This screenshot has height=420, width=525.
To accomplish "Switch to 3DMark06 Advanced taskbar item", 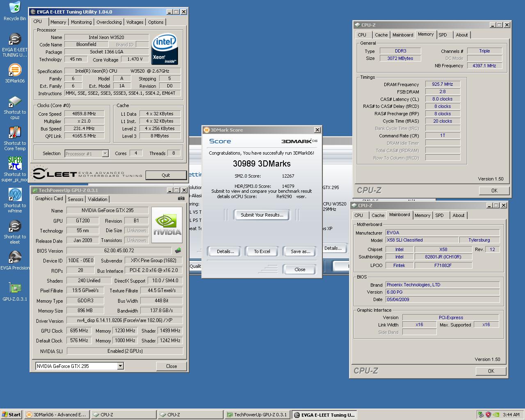I will click(x=56, y=415).
